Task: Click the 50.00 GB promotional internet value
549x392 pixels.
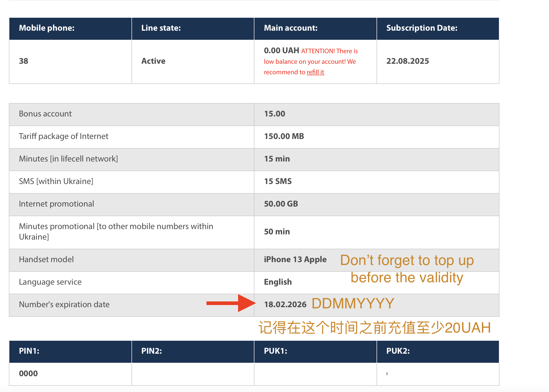Action: pyautogui.click(x=281, y=204)
